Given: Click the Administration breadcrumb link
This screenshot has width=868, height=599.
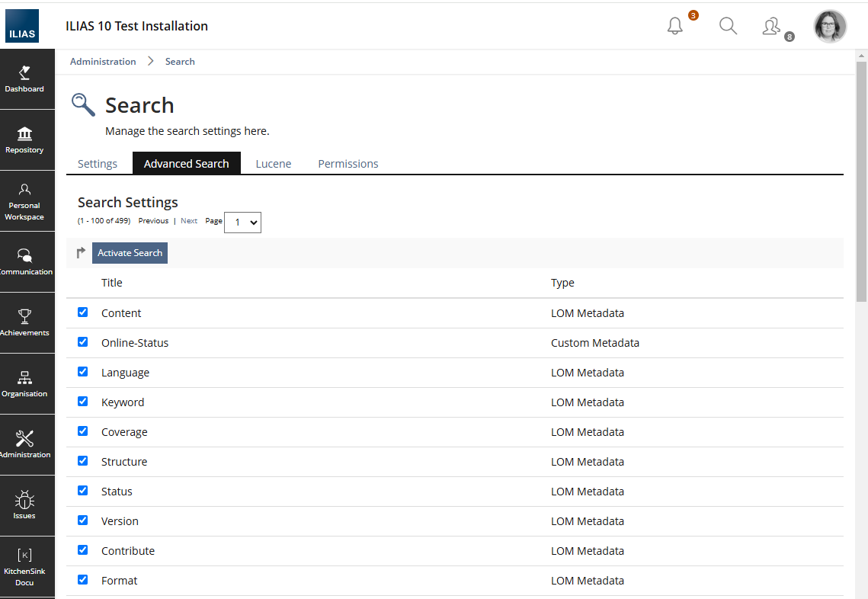Looking at the screenshot, I should (103, 62).
